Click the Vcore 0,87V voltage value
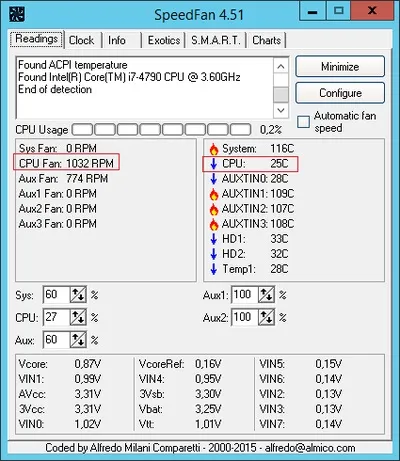The width and height of the screenshot is (400, 461). coord(88,364)
